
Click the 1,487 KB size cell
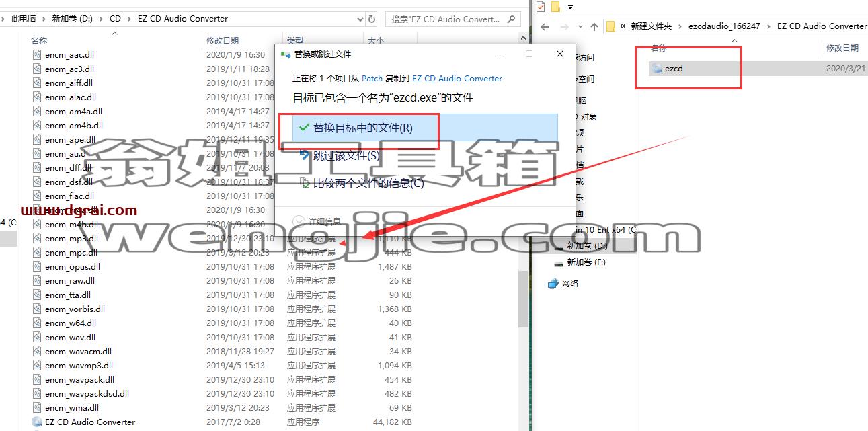(395, 267)
